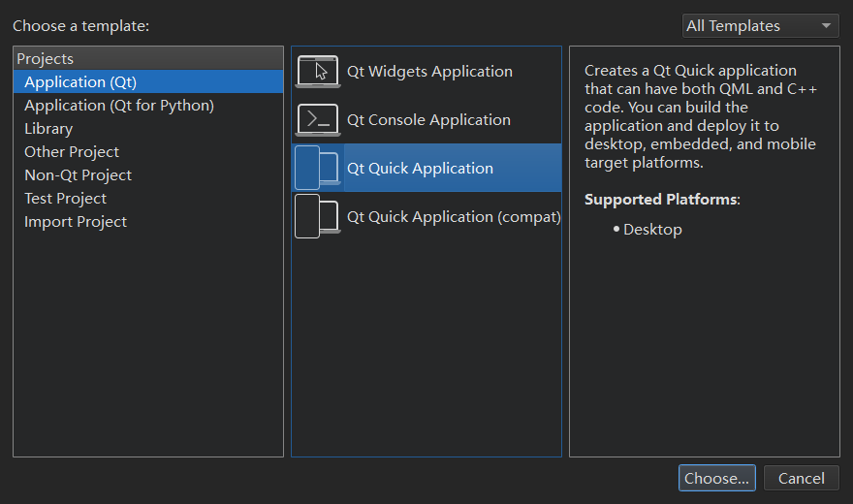This screenshot has width=853, height=504.
Task: Click the Qt Quick Application (compat) icon
Action: pyautogui.click(x=317, y=217)
